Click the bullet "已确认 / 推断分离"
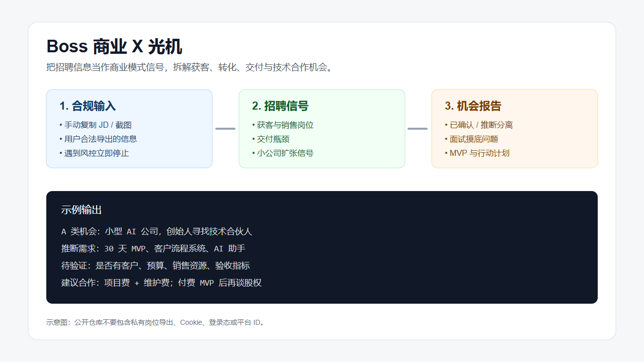 479,125
